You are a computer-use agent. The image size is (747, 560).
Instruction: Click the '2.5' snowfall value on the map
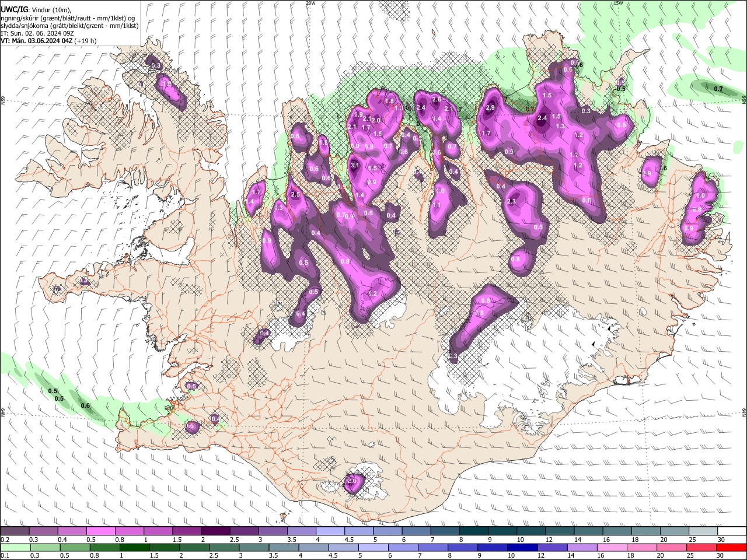(295, 195)
